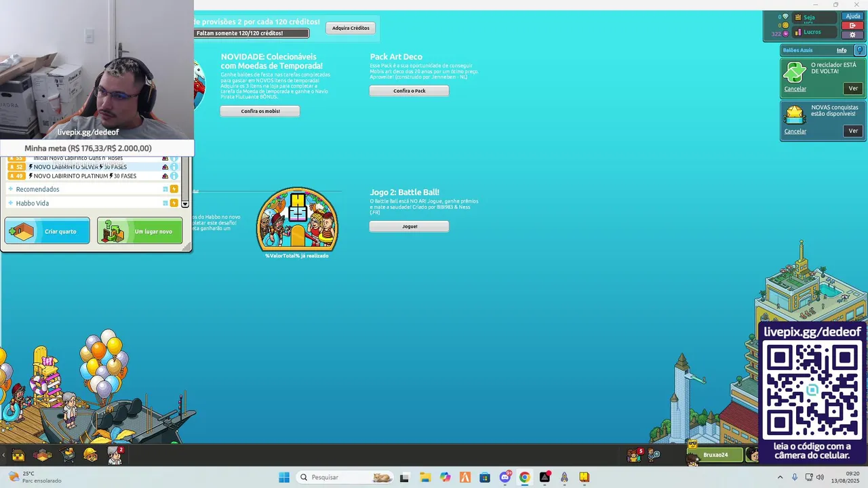Open Copilot icon in taskbar

445,477
